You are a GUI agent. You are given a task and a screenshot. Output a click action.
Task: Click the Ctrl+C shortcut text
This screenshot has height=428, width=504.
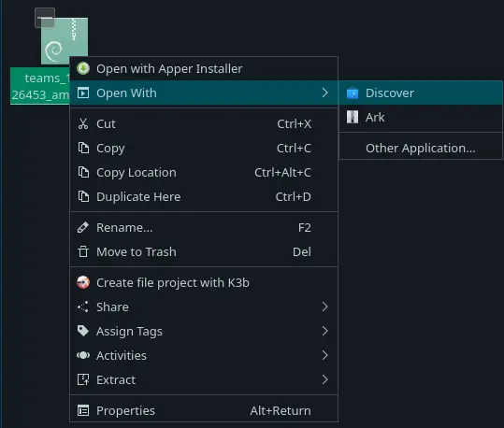pyautogui.click(x=294, y=149)
